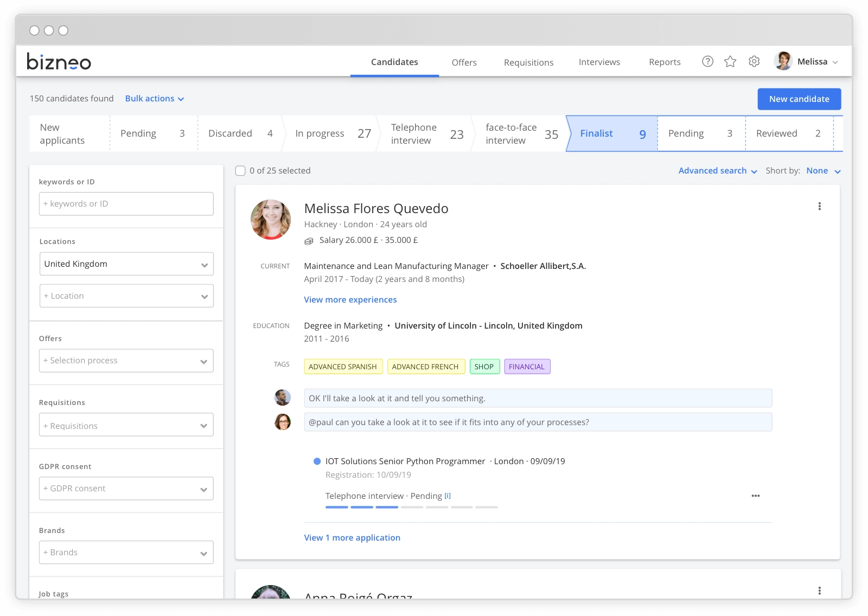Click the SHOP green tag
This screenshot has height=616, width=868.
(484, 367)
